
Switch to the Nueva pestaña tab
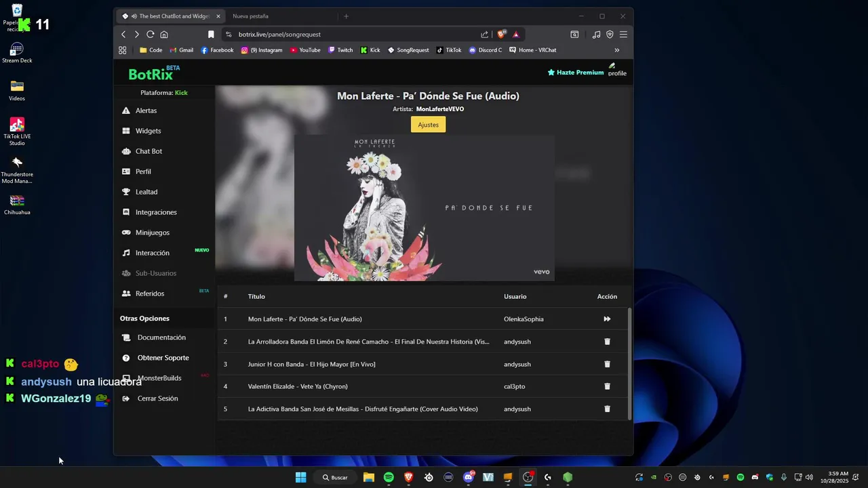[250, 16]
